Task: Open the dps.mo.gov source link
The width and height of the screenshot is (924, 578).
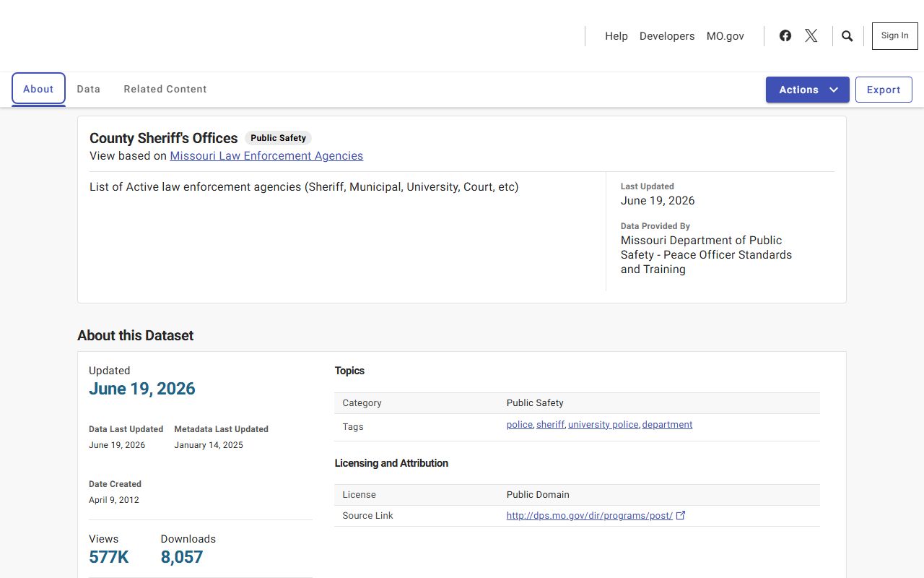Action: (x=590, y=516)
